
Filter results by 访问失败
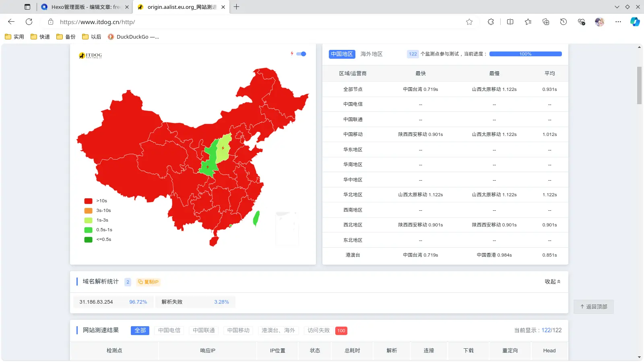(x=319, y=330)
